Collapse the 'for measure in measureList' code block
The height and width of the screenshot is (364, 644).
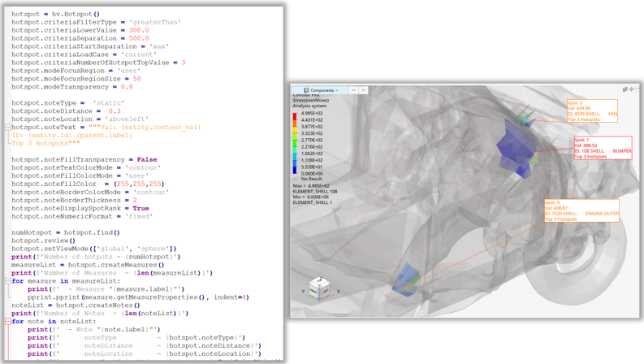[x=8, y=281]
